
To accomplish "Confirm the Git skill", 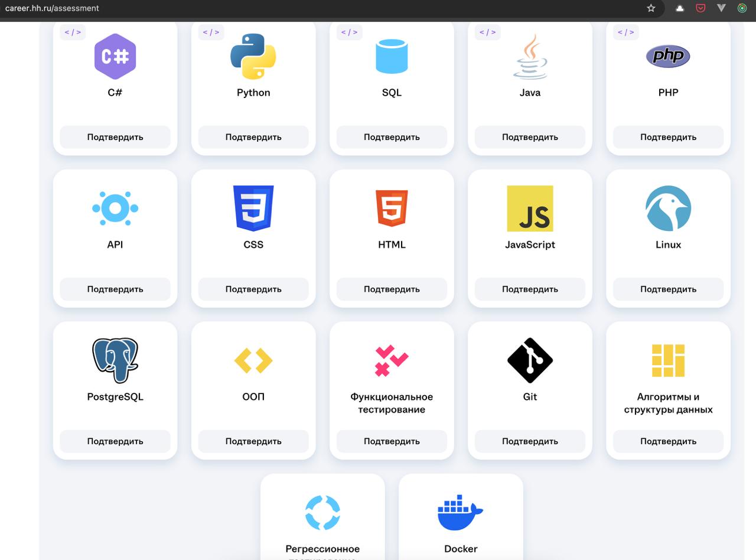I will (x=530, y=441).
